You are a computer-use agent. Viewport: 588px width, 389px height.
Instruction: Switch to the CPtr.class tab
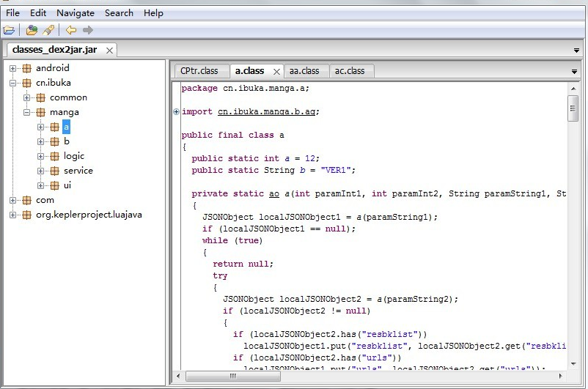pyautogui.click(x=199, y=71)
